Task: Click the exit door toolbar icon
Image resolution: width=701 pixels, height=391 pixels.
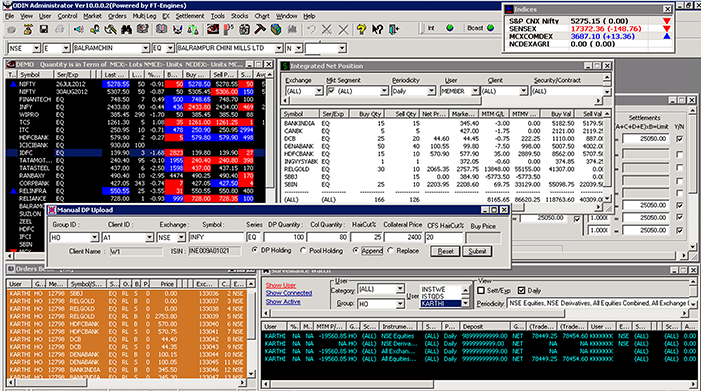Action: [393, 29]
